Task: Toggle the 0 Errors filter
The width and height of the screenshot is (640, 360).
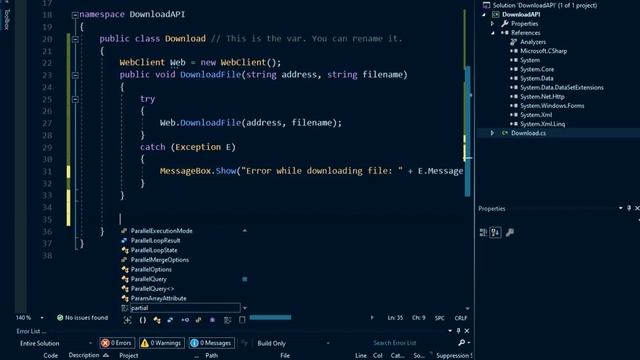Action: [x=117, y=343]
